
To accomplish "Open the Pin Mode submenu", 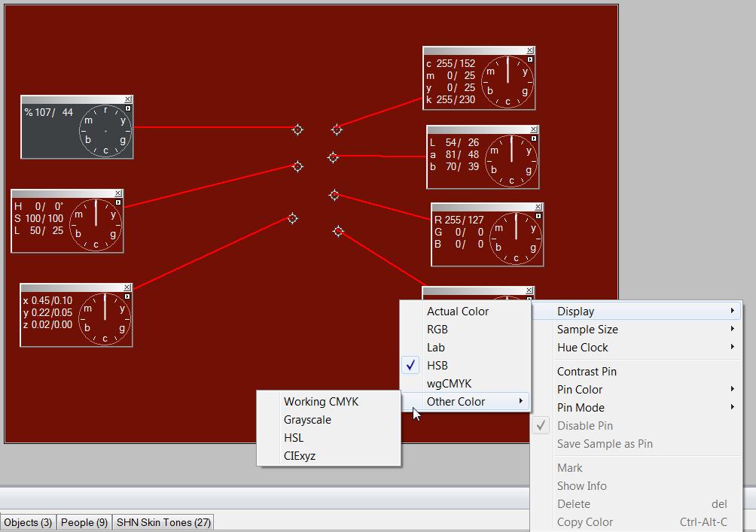I will [636, 408].
